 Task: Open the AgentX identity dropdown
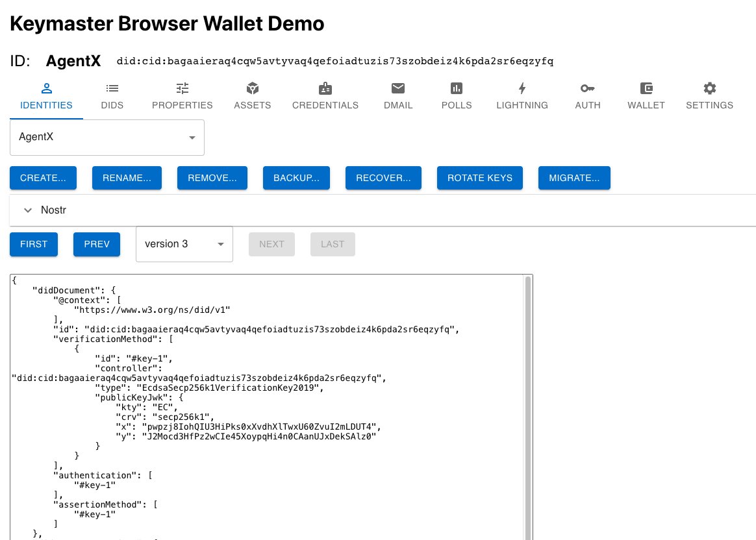pos(107,138)
